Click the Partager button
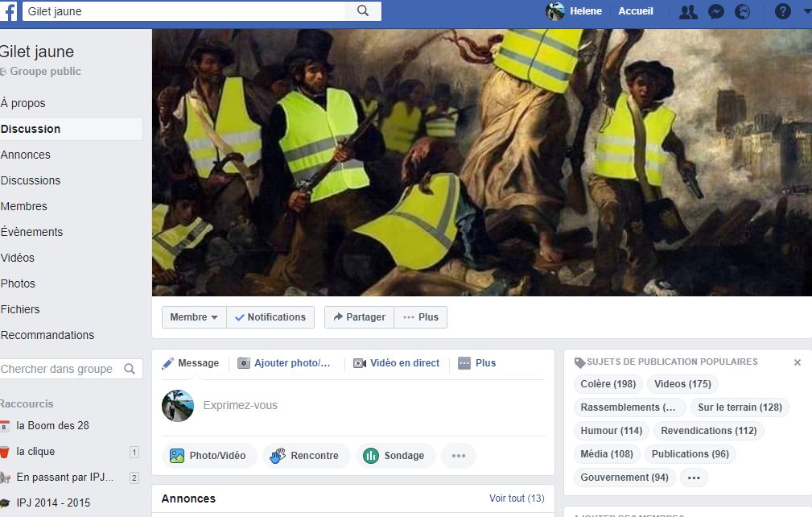This screenshot has height=517, width=812. tap(359, 317)
